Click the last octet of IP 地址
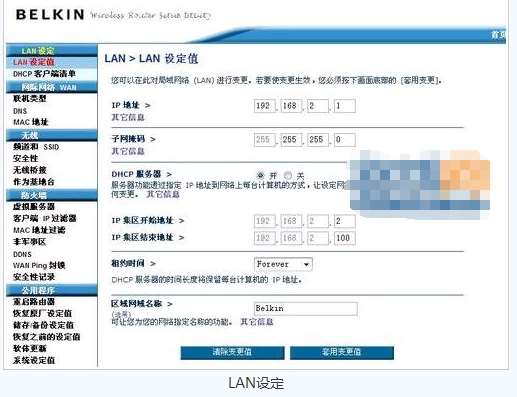The image size is (517, 397). (x=345, y=106)
